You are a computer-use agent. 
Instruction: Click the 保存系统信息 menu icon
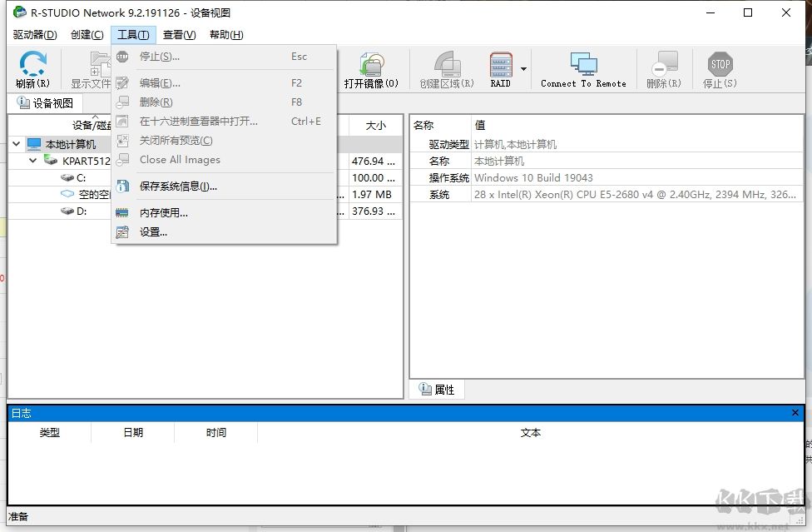tap(122, 186)
